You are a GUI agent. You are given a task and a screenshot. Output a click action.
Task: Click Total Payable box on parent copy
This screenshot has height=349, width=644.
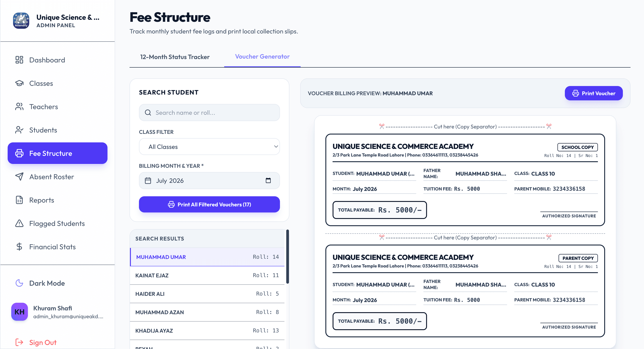click(380, 321)
